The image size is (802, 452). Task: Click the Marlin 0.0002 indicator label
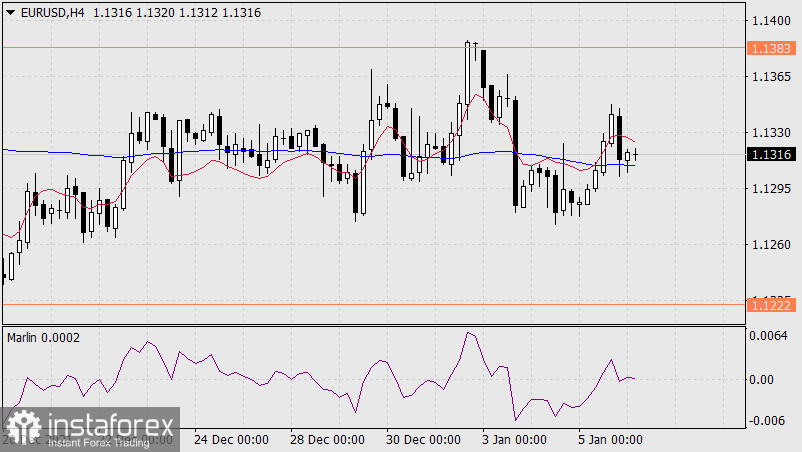(x=44, y=338)
